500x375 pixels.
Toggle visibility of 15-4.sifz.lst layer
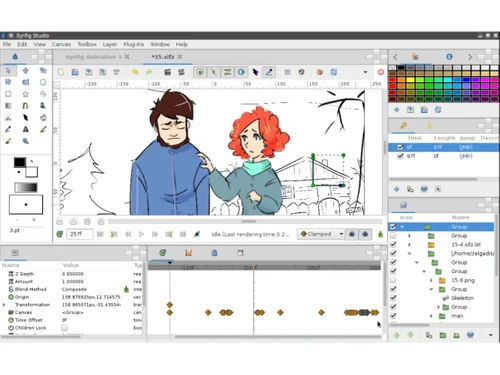point(393,244)
